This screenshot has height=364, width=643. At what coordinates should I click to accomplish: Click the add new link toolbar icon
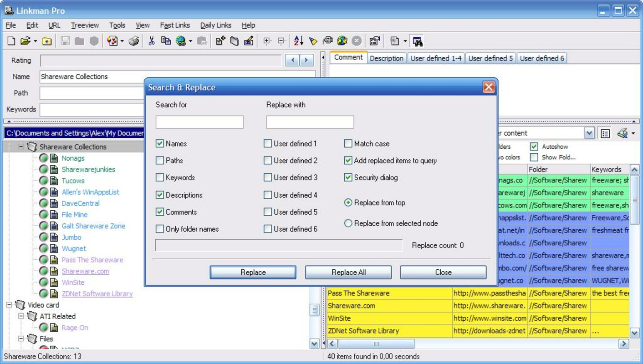pos(220,41)
